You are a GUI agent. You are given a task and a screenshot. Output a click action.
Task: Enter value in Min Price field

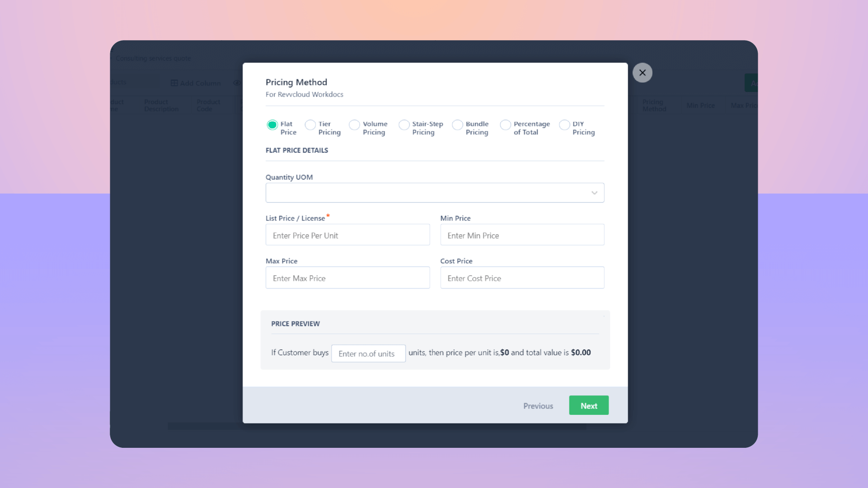(522, 235)
